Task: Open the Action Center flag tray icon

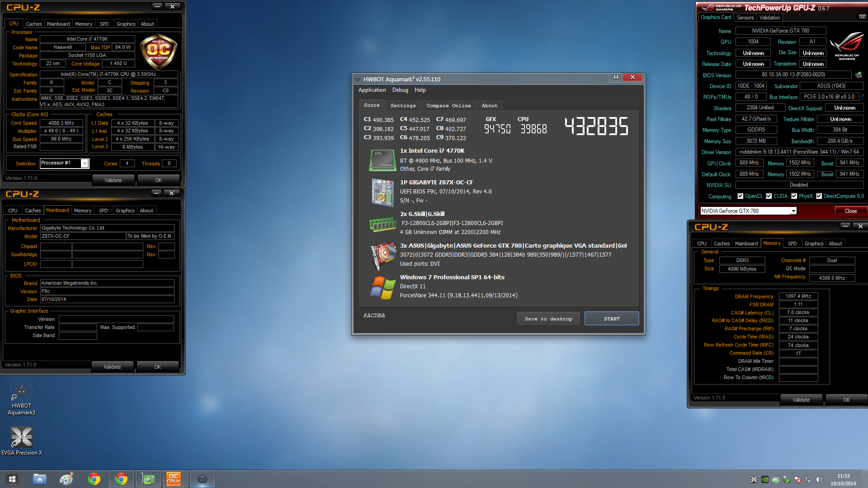Action: pos(797,479)
